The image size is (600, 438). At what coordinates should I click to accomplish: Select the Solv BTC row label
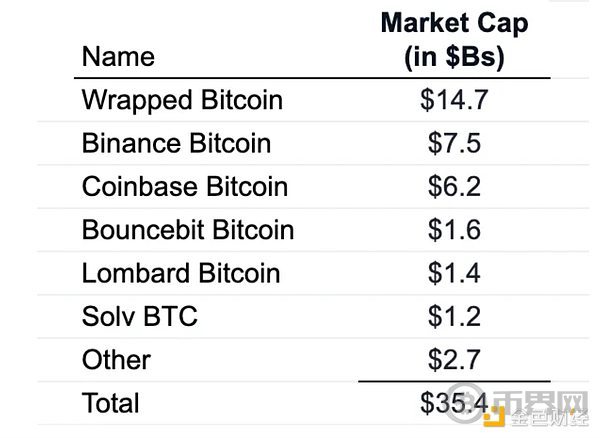pyautogui.click(x=140, y=316)
